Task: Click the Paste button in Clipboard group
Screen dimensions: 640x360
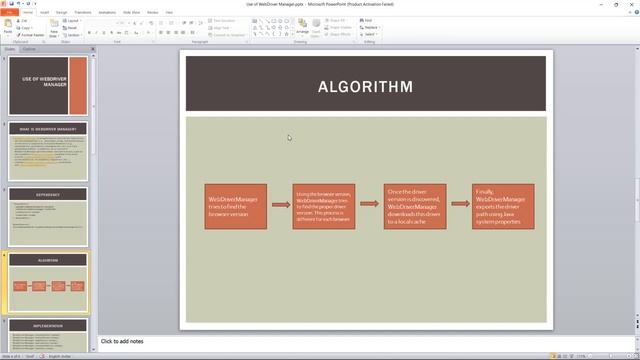Action: pyautogui.click(x=8, y=27)
